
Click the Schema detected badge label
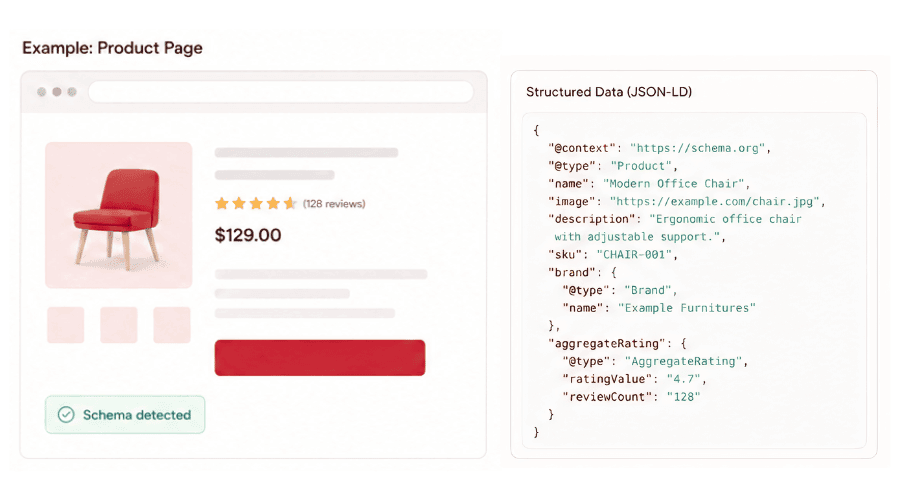(137, 414)
